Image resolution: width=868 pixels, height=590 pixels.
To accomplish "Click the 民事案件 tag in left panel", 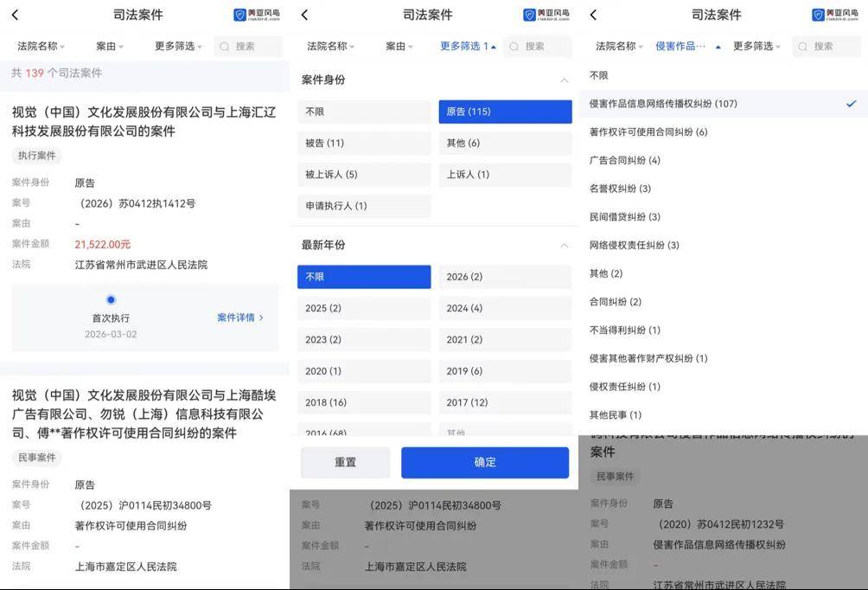I will (x=36, y=458).
